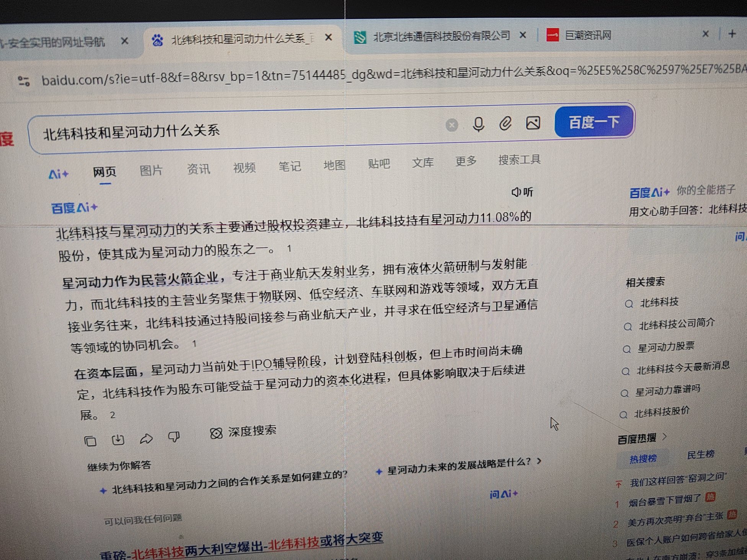
Task: Open the site settings icon in the address bar
Action: pos(24,81)
